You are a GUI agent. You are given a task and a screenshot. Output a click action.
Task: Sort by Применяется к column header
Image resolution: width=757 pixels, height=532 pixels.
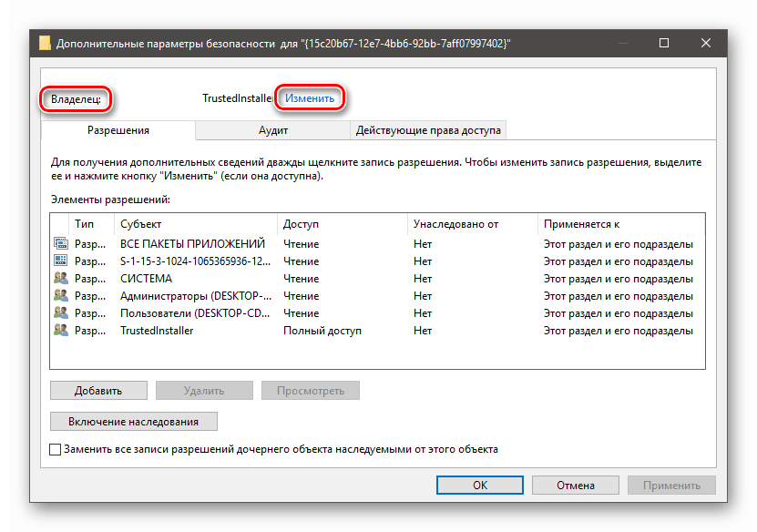621,224
